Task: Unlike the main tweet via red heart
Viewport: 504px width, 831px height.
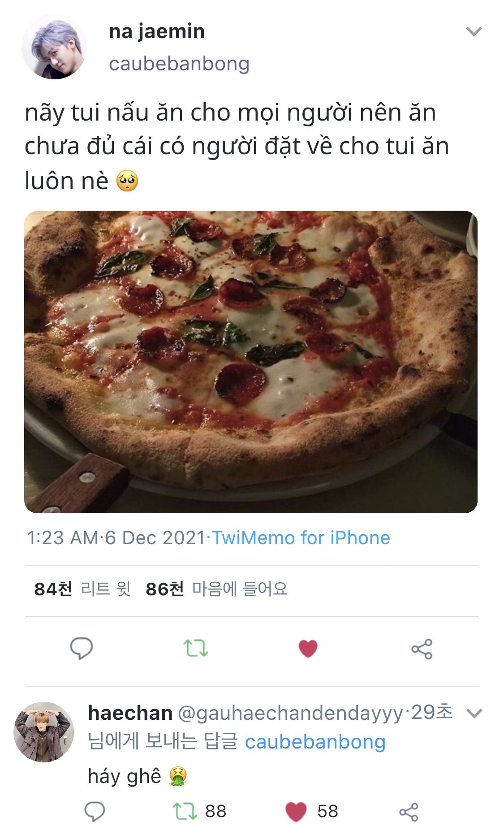Action: pos(308,649)
